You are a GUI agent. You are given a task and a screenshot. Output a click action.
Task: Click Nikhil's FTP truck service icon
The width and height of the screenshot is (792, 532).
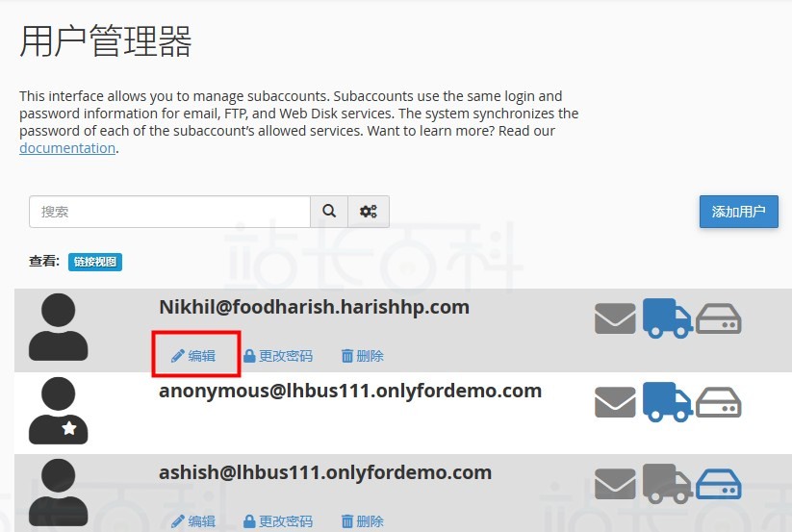coord(667,318)
